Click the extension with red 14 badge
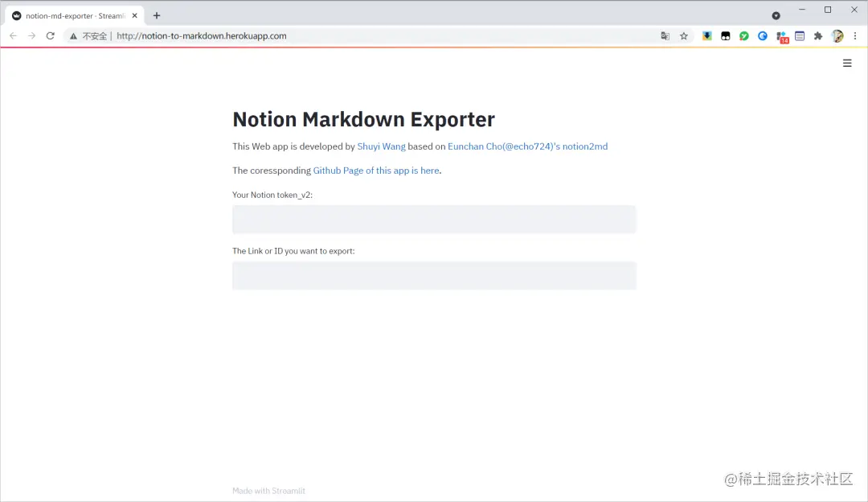868x502 pixels. (782, 37)
